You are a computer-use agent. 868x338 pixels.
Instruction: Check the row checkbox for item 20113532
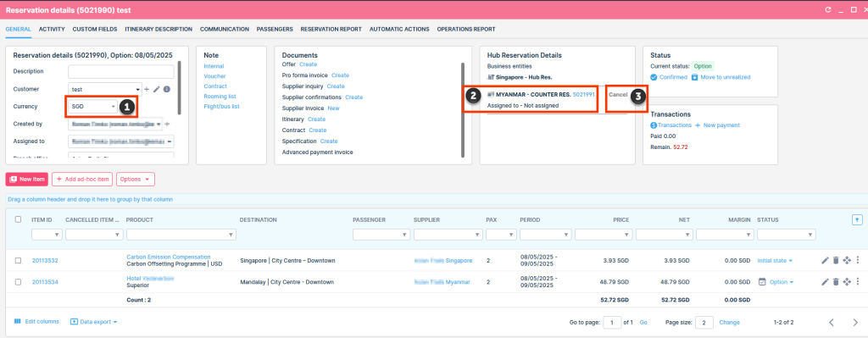point(19,261)
